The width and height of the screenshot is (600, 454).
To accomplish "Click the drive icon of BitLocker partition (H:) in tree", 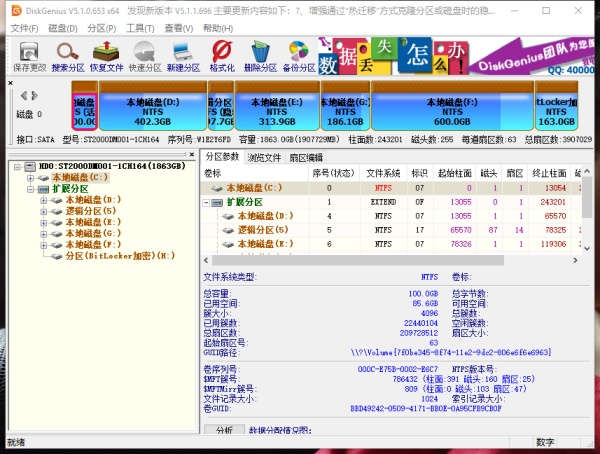I will click(x=57, y=256).
